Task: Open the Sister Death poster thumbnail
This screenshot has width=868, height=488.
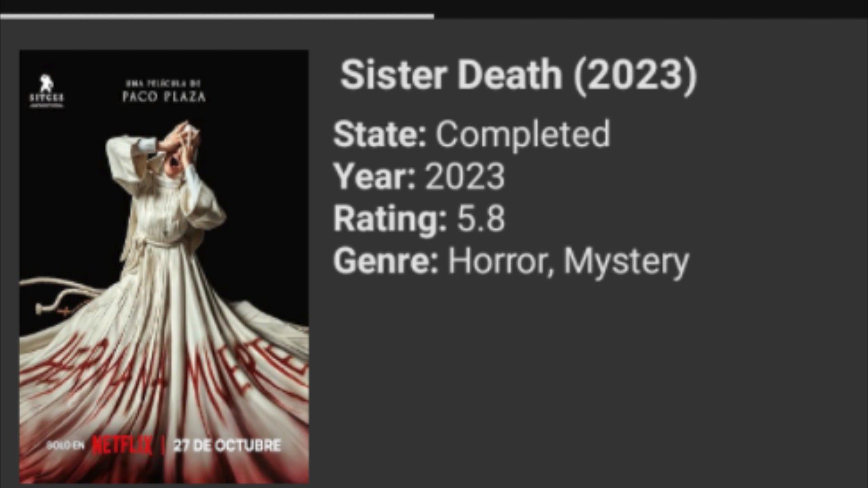Action: [164, 267]
